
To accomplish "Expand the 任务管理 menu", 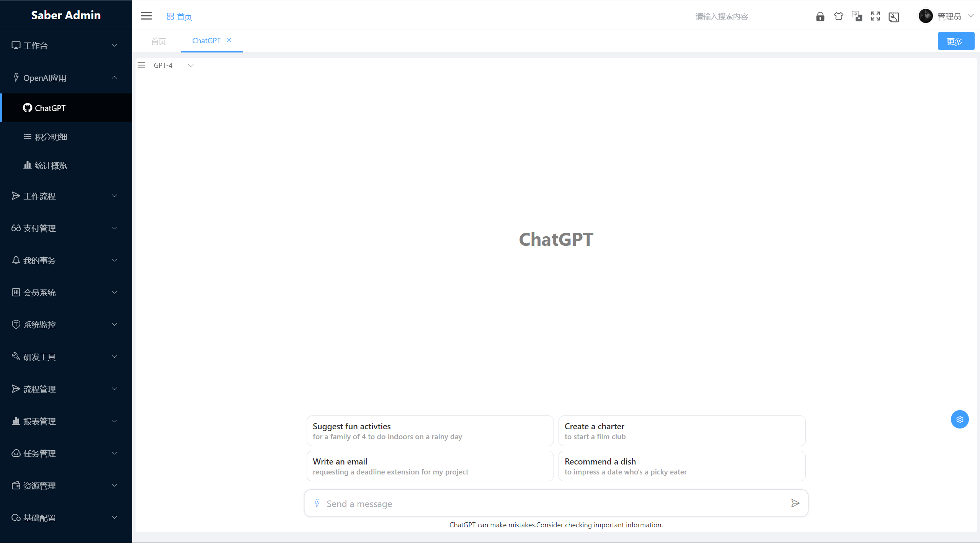I will pos(66,453).
